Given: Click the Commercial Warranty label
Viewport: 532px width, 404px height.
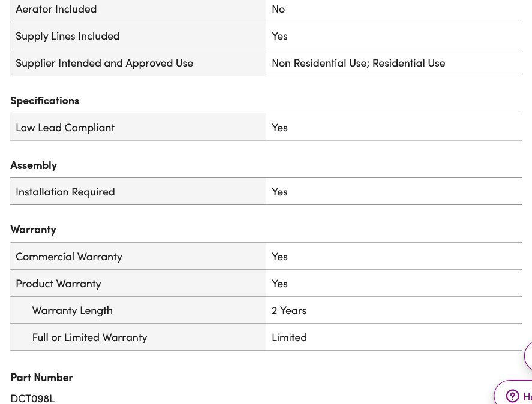Looking at the screenshot, I should click(69, 257).
